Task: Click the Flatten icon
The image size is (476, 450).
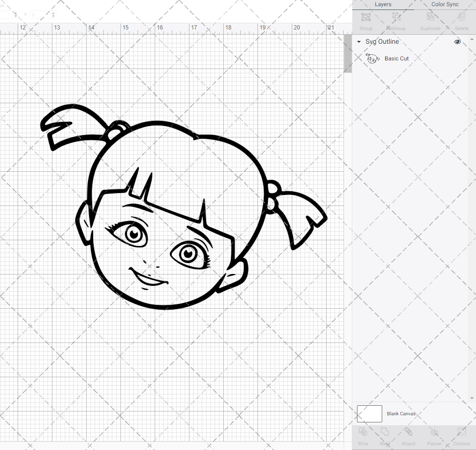Action: point(434,435)
